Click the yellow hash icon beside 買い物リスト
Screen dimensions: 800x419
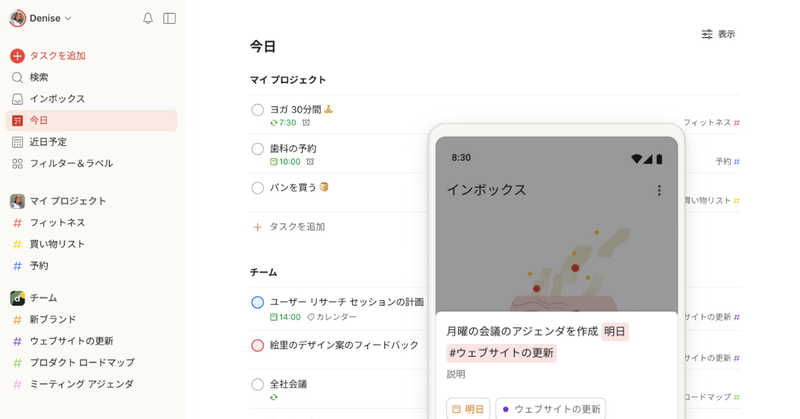17,244
